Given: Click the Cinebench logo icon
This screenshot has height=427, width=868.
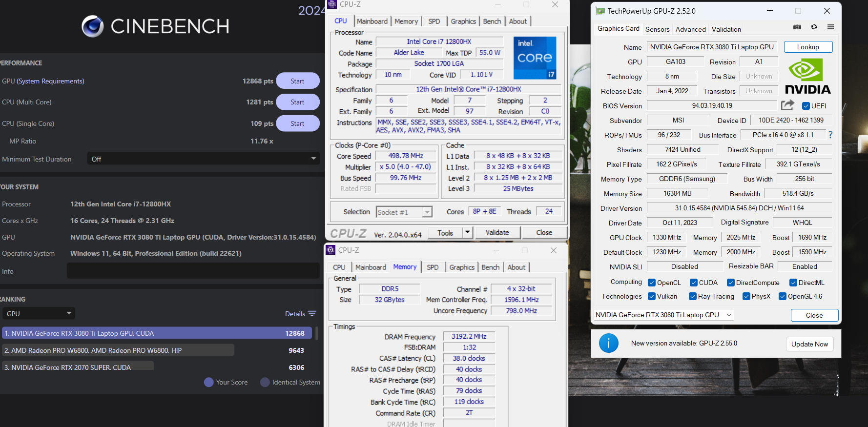Looking at the screenshot, I should [93, 26].
